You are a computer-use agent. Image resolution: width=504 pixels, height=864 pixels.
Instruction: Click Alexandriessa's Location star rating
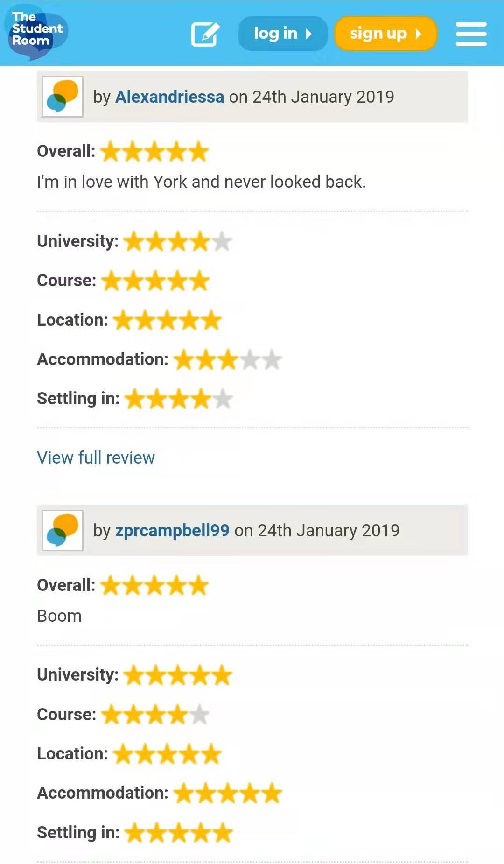pos(167,320)
